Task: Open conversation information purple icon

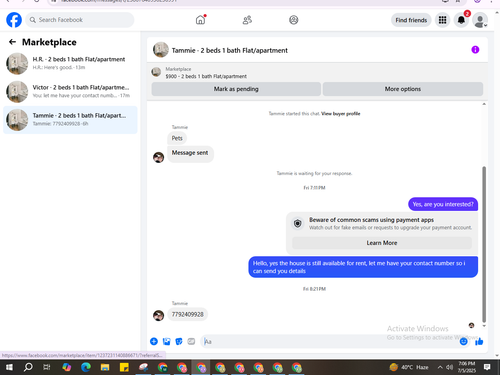Action: pos(475,50)
